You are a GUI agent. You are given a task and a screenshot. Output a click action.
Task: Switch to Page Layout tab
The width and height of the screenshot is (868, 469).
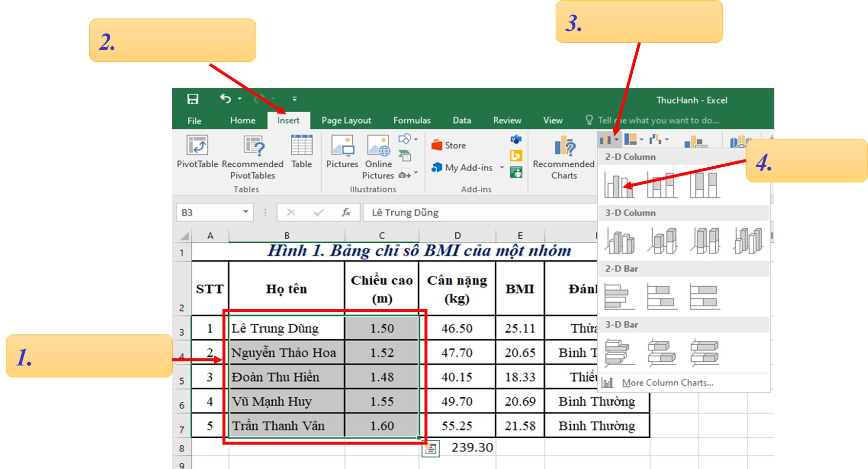[x=346, y=120]
